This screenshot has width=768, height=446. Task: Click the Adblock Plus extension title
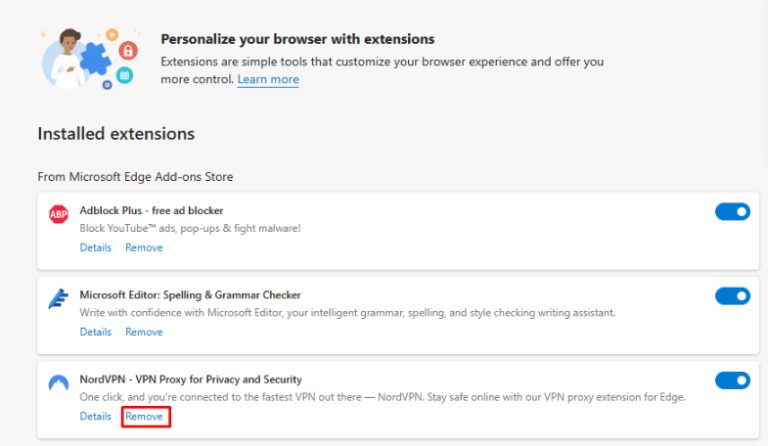coord(151,211)
